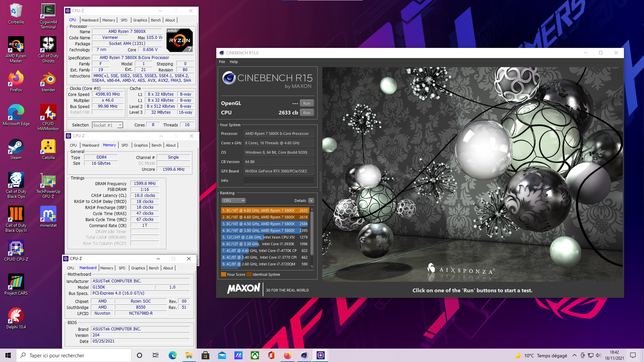The height and width of the screenshot is (362, 644).
Task: Open Mainboard tab in top CPU-Z window
Action: [90, 20]
